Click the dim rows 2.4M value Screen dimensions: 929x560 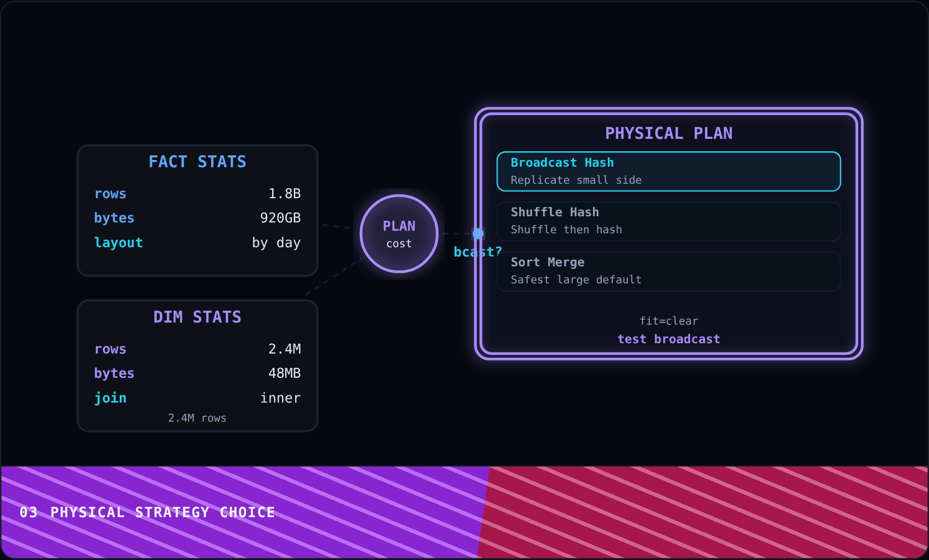click(284, 349)
